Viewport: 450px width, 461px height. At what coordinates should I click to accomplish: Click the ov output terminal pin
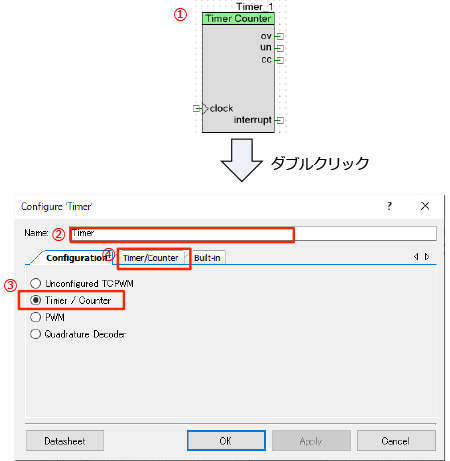point(280,36)
